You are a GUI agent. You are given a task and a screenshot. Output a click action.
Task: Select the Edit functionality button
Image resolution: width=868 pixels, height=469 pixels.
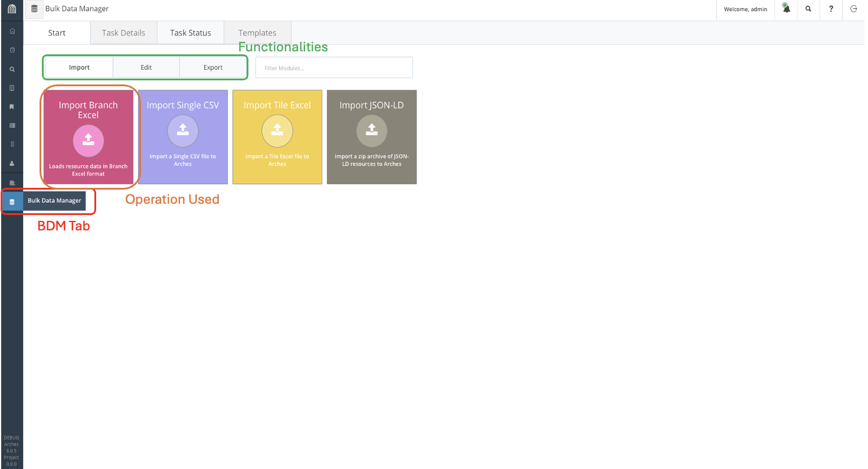146,67
